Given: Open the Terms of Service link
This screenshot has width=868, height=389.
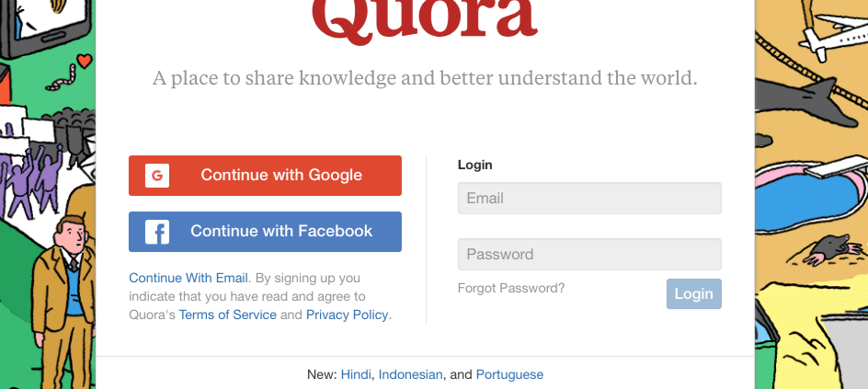Looking at the screenshot, I should pos(227,315).
